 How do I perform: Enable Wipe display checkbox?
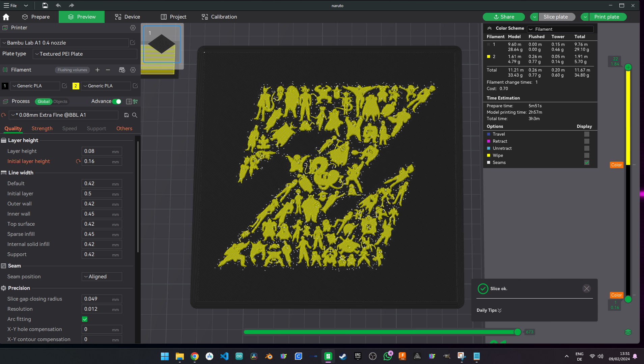point(587,156)
